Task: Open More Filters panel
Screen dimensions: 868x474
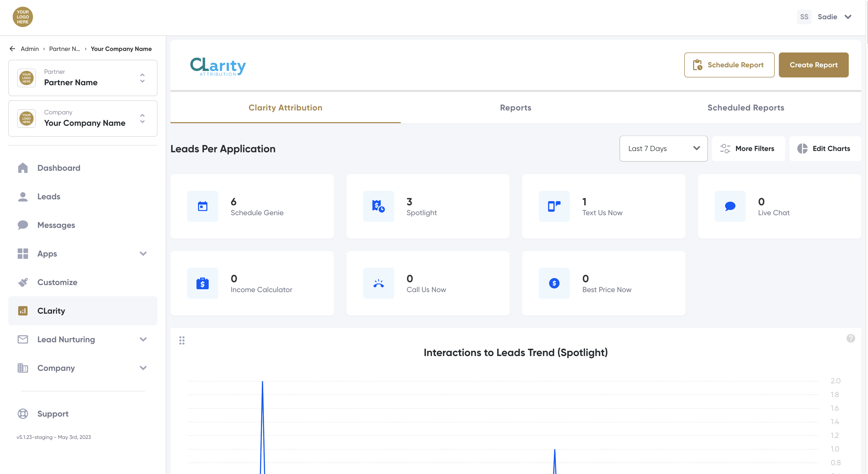Action: pos(748,149)
